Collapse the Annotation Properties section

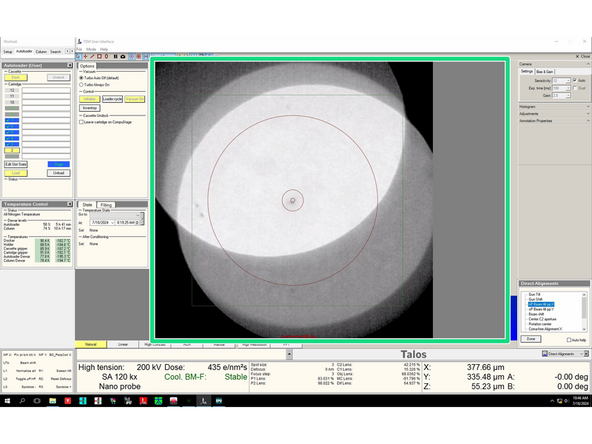[x=588, y=120]
